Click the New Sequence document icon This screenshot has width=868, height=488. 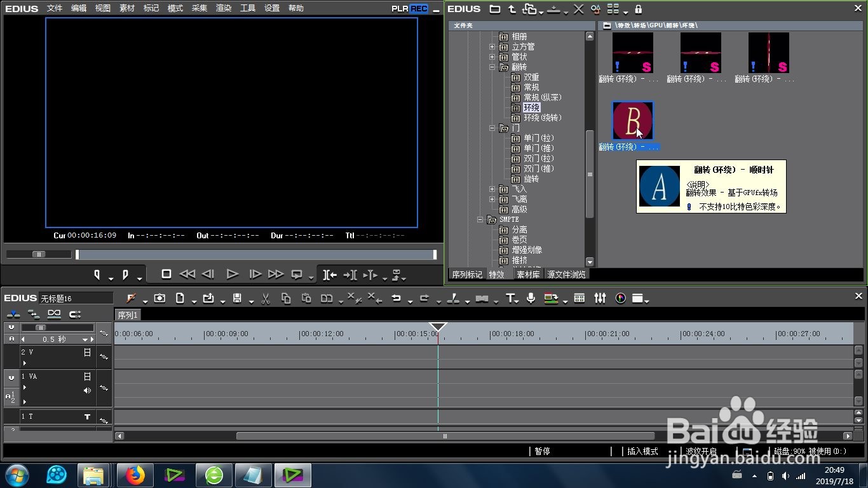[180, 298]
